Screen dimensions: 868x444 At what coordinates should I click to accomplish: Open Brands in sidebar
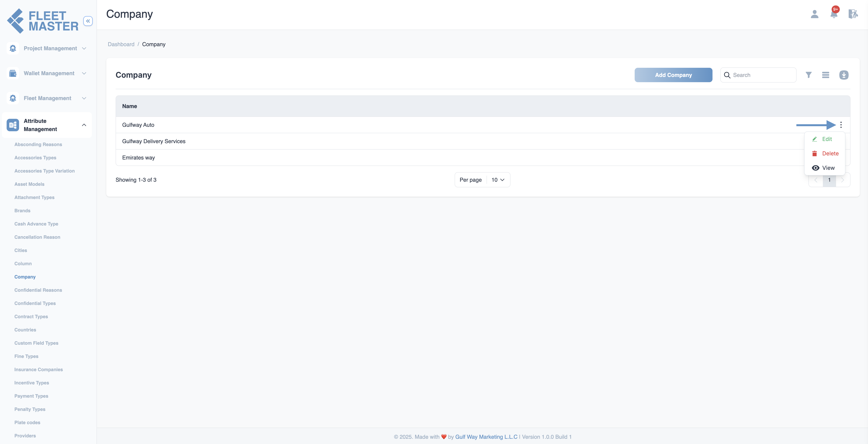[x=22, y=211]
